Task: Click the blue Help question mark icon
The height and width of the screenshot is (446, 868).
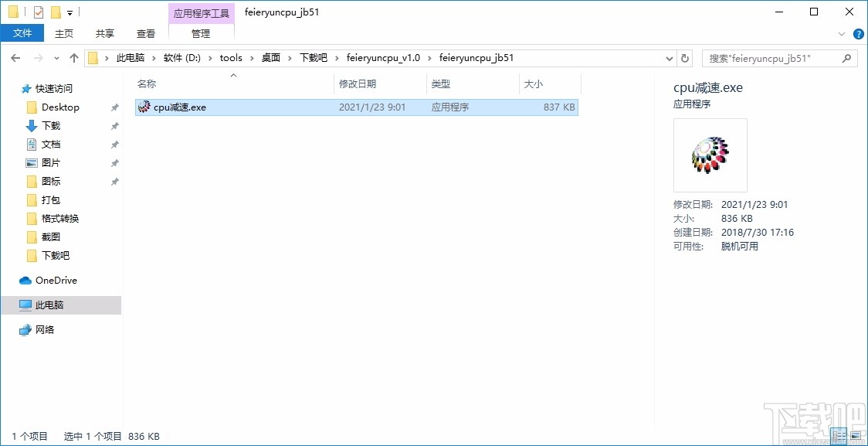Action: pyautogui.click(x=858, y=33)
